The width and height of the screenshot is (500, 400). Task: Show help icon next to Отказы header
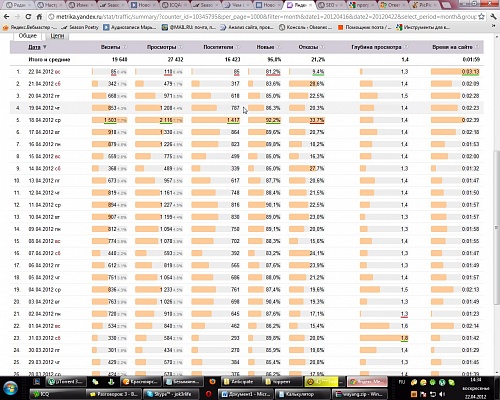[322, 47]
